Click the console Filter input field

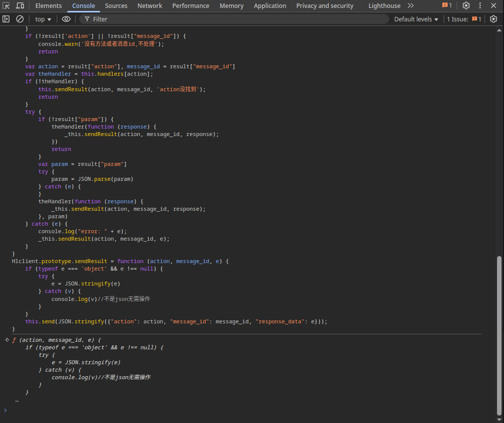(x=234, y=19)
